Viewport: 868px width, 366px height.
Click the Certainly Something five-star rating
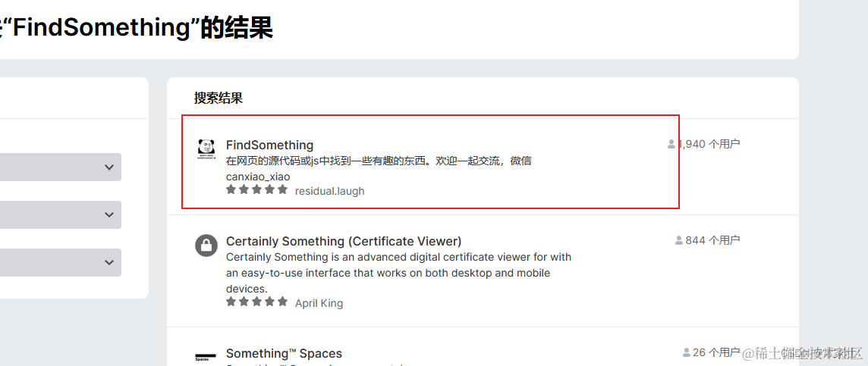pyautogui.click(x=257, y=302)
